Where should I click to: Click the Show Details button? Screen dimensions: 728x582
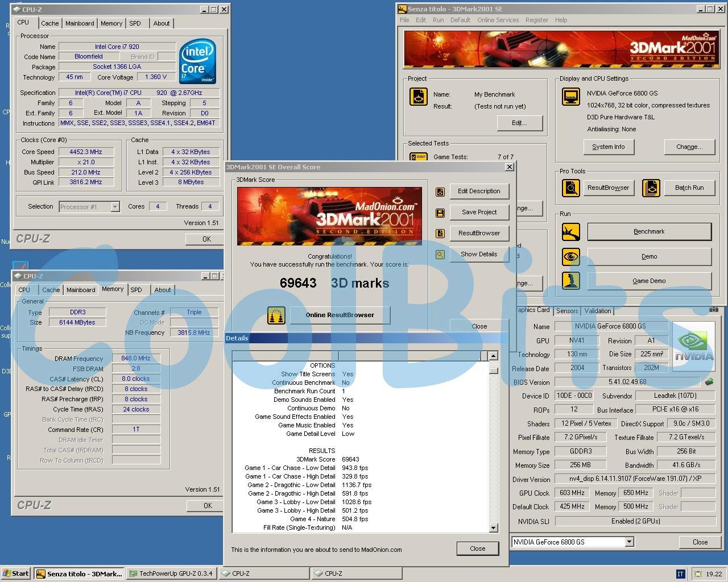[479, 255]
